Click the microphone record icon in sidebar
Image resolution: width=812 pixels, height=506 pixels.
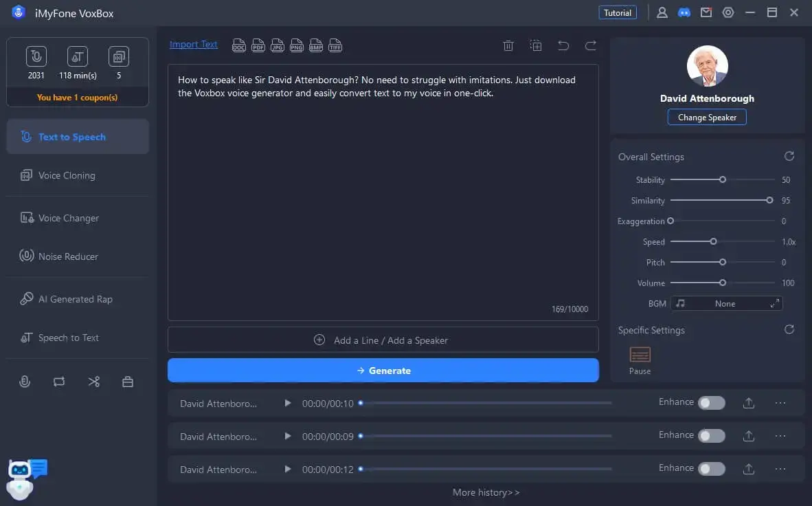(x=24, y=382)
